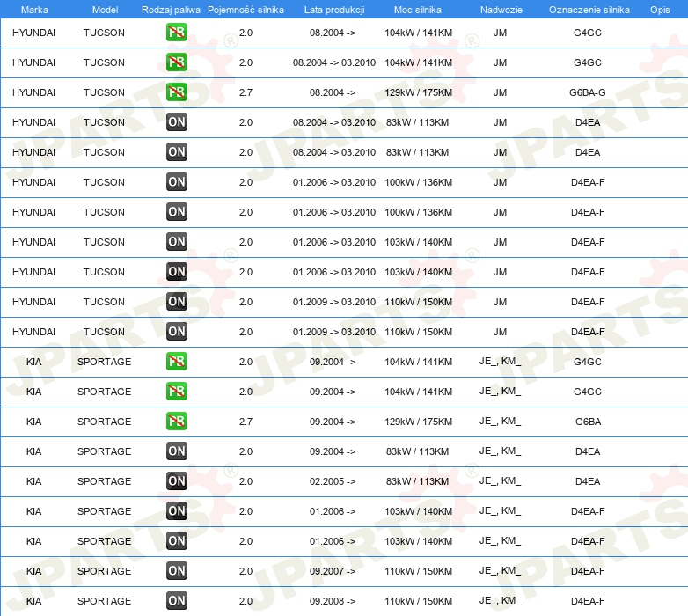The height and width of the screenshot is (616, 688).
Task: Click HYUNDAI in the G6BA-G row
Action: coord(33,92)
